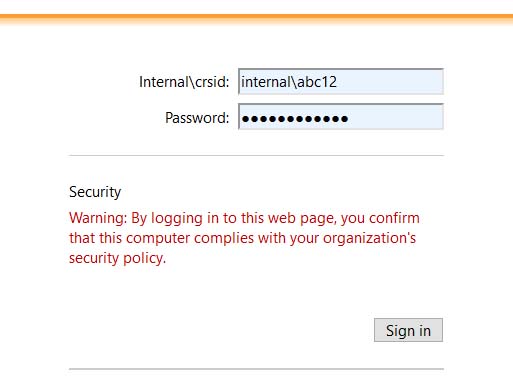Focus the Internal\crsid username field
Image resolution: width=513 pixels, height=386 pixels.
tap(341, 82)
